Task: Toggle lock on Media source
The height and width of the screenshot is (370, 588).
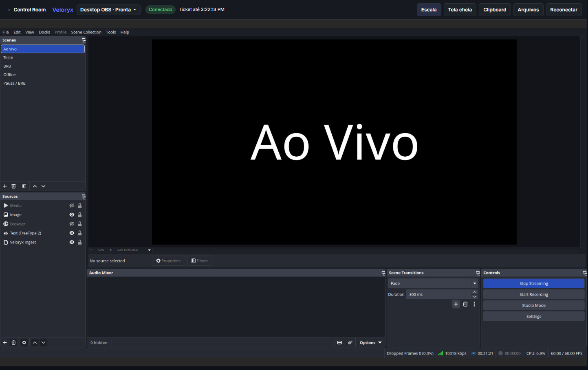Action: [80, 206]
